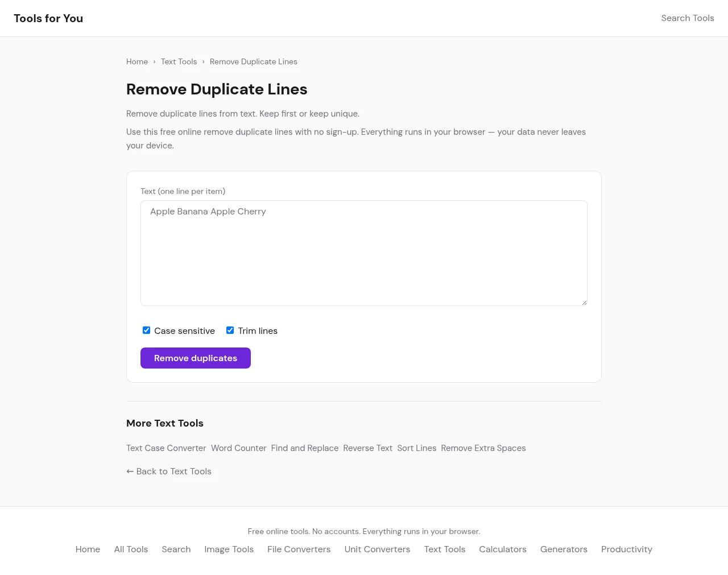Go to Calculators from the footer
This screenshot has width=728, height=575.
(x=502, y=549)
